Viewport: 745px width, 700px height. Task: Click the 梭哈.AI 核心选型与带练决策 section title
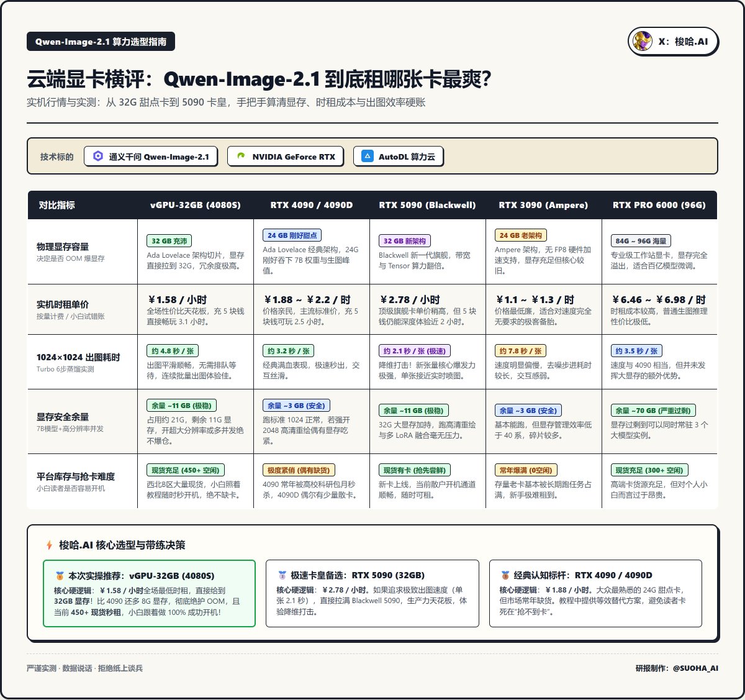click(122, 545)
